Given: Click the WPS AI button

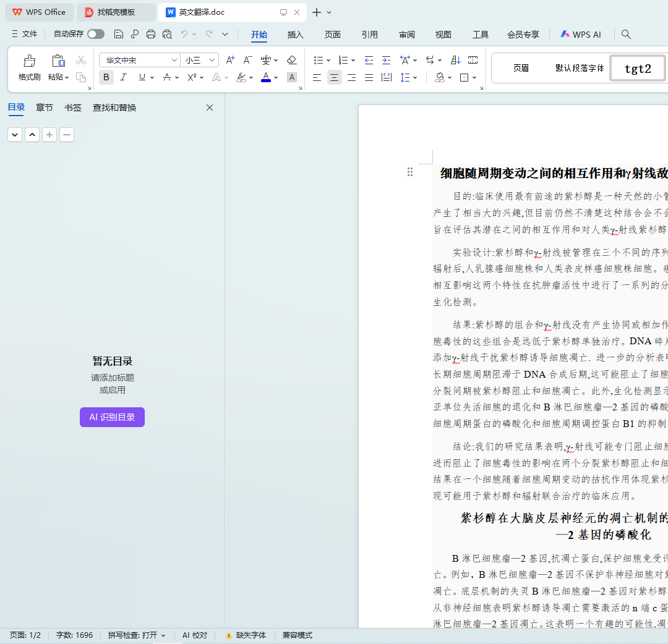Looking at the screenshot, I should [581, 35].
